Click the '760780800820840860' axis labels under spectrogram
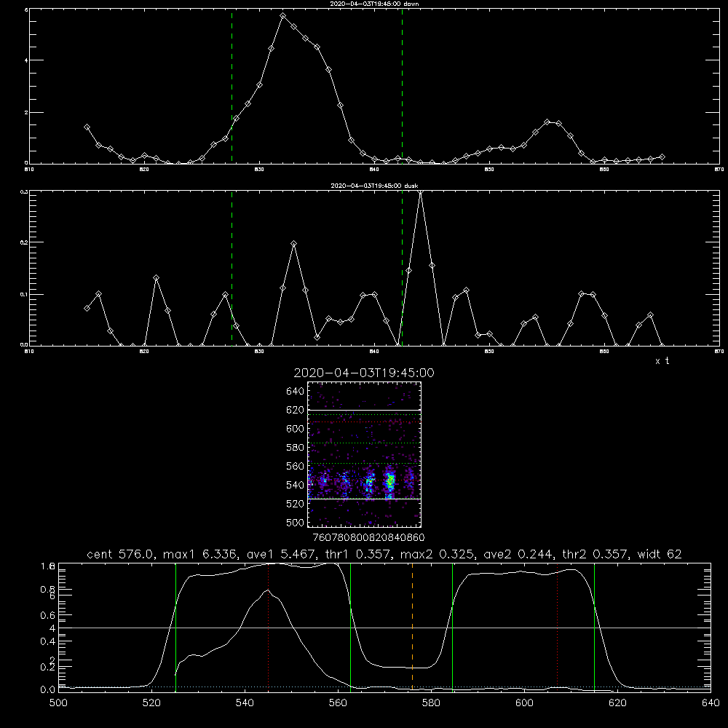This screenshot has height=728, width=728. [368, 537]
